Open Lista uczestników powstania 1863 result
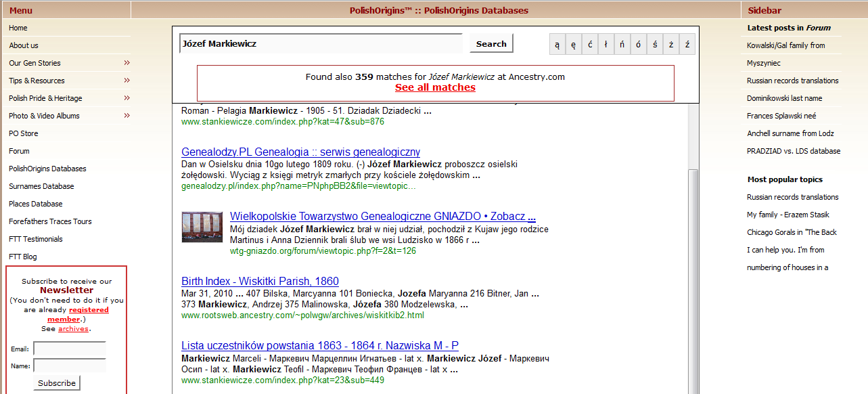Image resolution: width=868 pixels, height=394 pixels. (x=320, y=346)
